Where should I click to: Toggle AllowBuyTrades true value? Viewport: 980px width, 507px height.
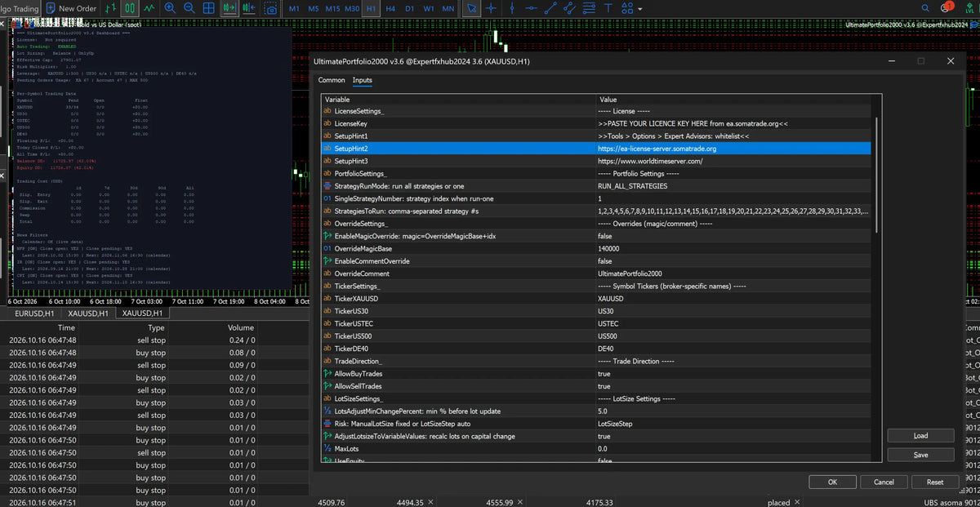click(x=733, y=374)
